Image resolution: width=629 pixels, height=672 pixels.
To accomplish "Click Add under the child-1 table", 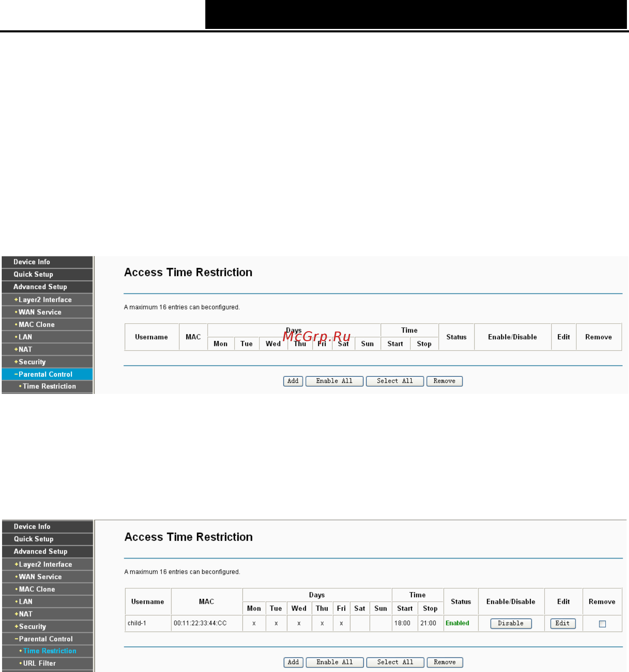I will 293,662.
